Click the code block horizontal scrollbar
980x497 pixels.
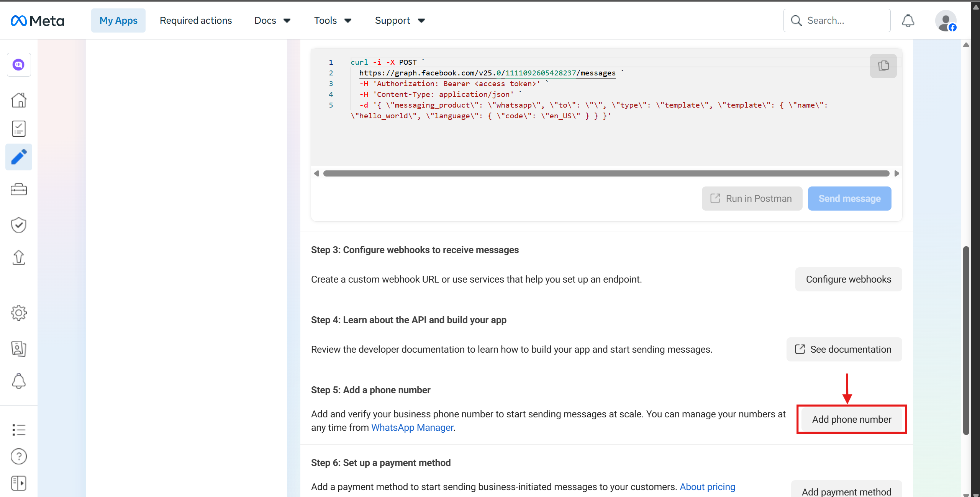click(606, 173)
